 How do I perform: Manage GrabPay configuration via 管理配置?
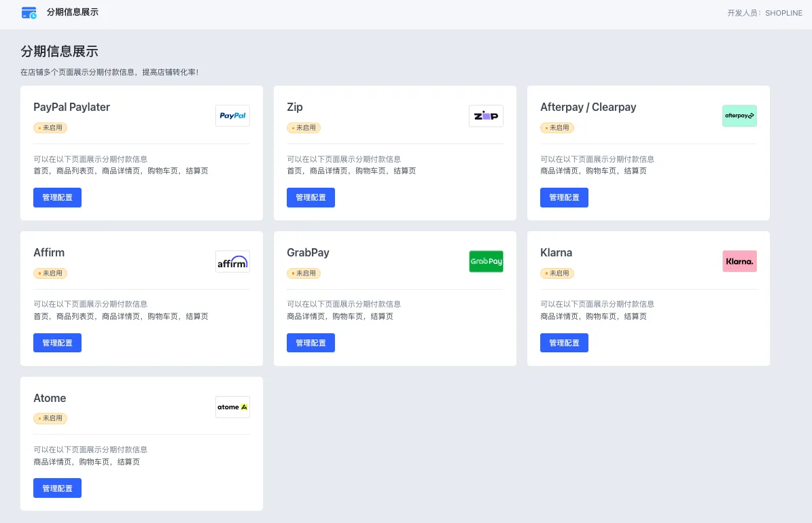(311, 343)
